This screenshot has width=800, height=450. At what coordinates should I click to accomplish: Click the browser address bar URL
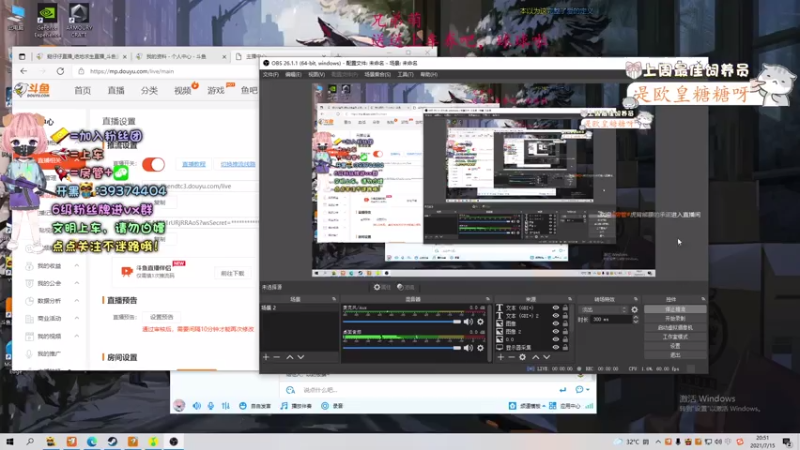[132, 71]
